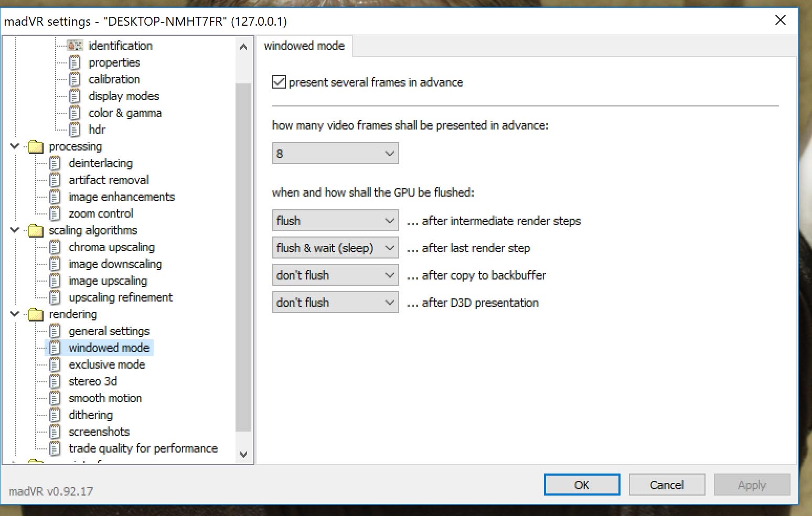Click the general settings page icon

click(x=55, y=331)
